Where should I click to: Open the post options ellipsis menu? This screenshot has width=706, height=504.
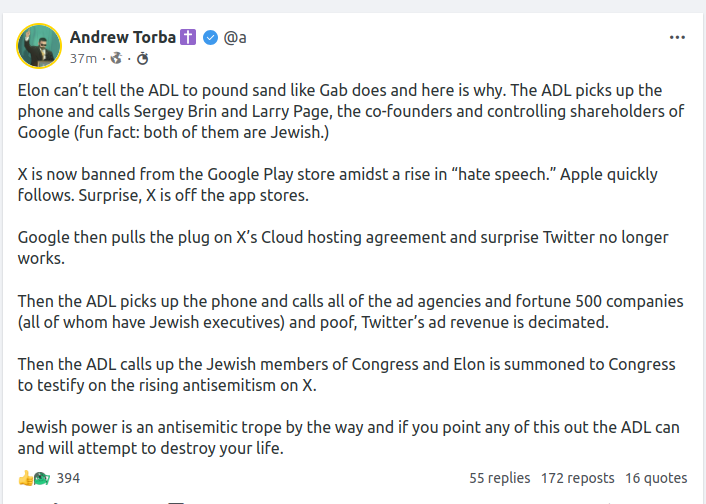pyautogui.click(x=677, y=38)
